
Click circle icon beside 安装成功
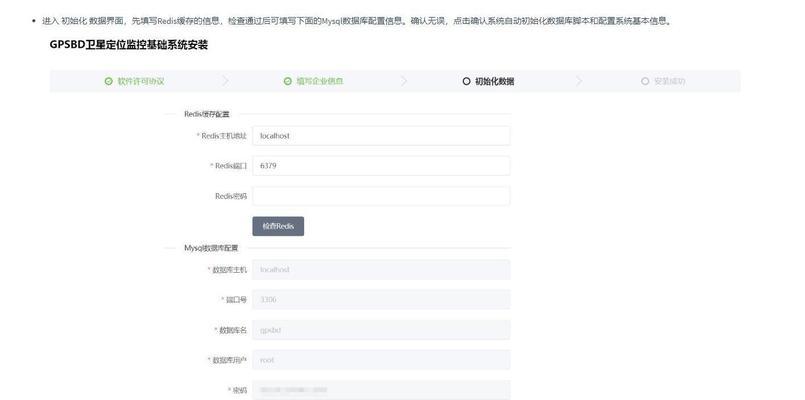coord(645,81)
